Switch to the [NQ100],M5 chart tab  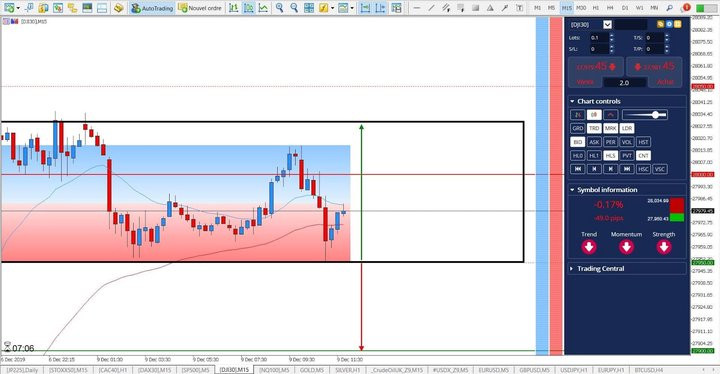click(x=274, y=370)
